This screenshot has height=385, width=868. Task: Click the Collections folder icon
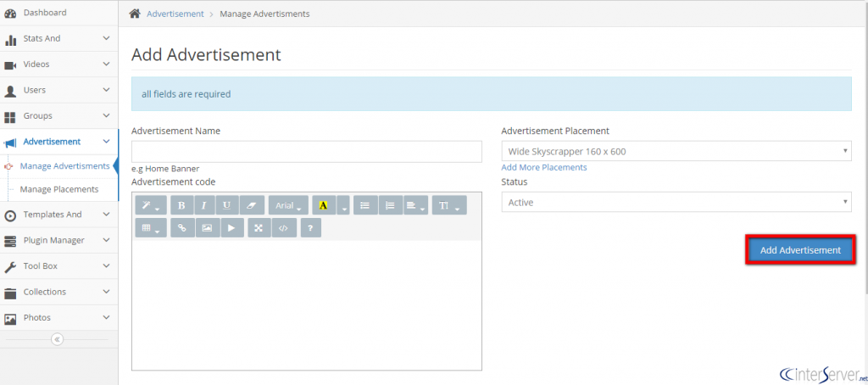coord(10,293)
